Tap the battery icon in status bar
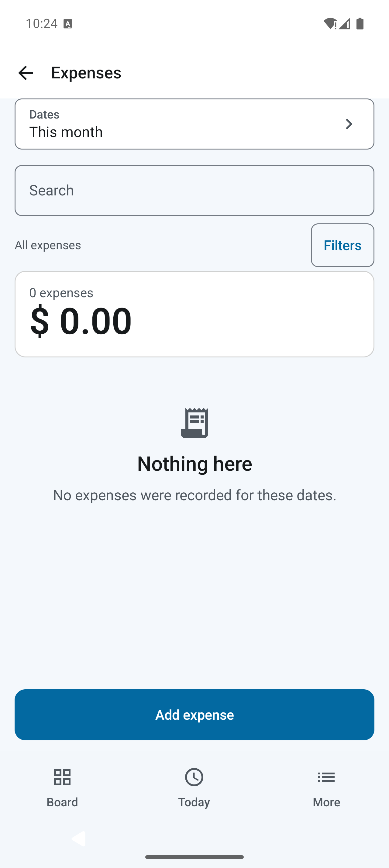Screen dimensions: 389x868 360,24
